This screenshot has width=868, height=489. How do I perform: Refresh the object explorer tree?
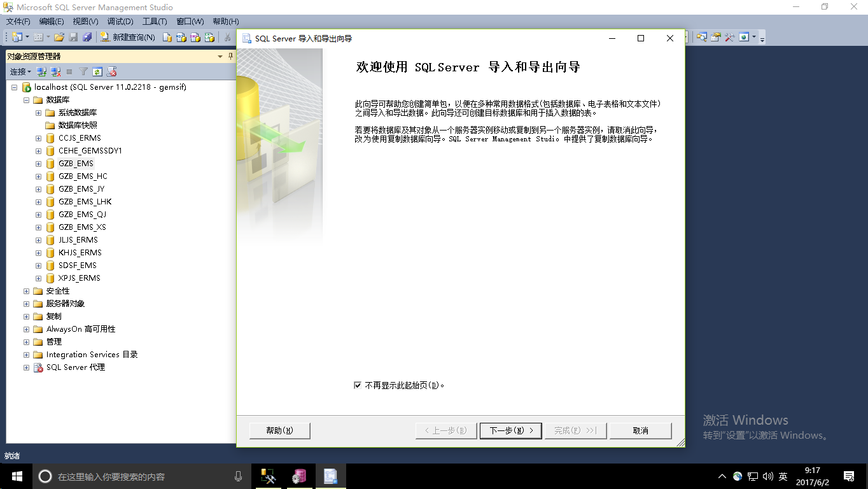coord(97,71)
